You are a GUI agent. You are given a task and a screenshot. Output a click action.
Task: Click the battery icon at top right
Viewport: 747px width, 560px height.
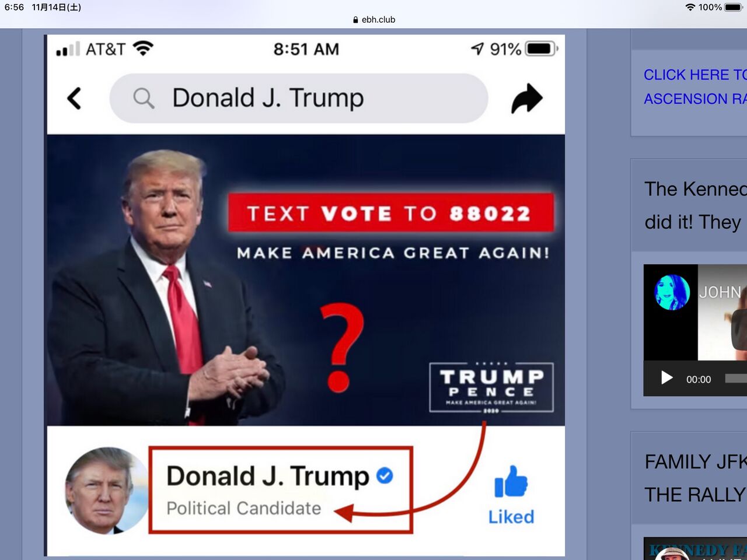coord(734,8)
